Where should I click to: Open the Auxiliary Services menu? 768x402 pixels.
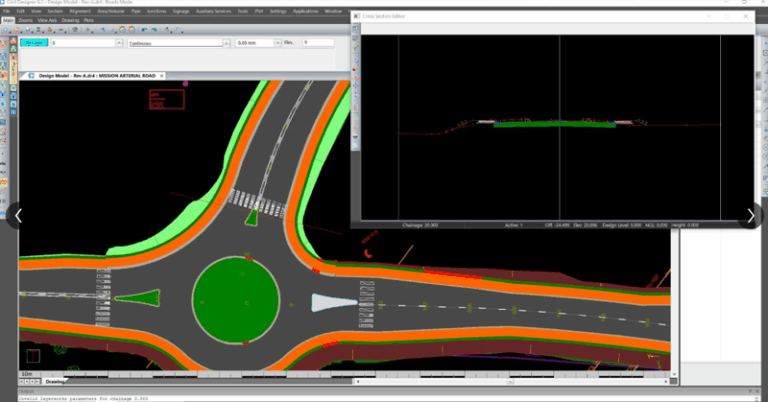click(214, 11)
